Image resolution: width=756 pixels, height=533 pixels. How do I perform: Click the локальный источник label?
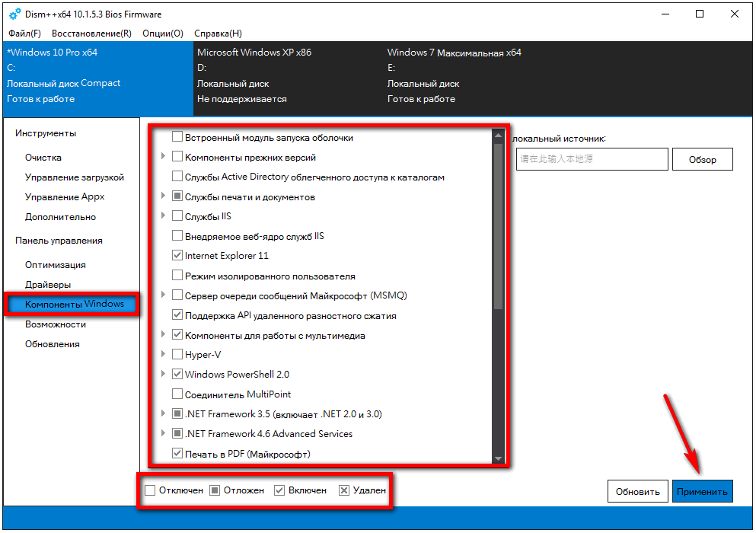click(x=559, y=139)
